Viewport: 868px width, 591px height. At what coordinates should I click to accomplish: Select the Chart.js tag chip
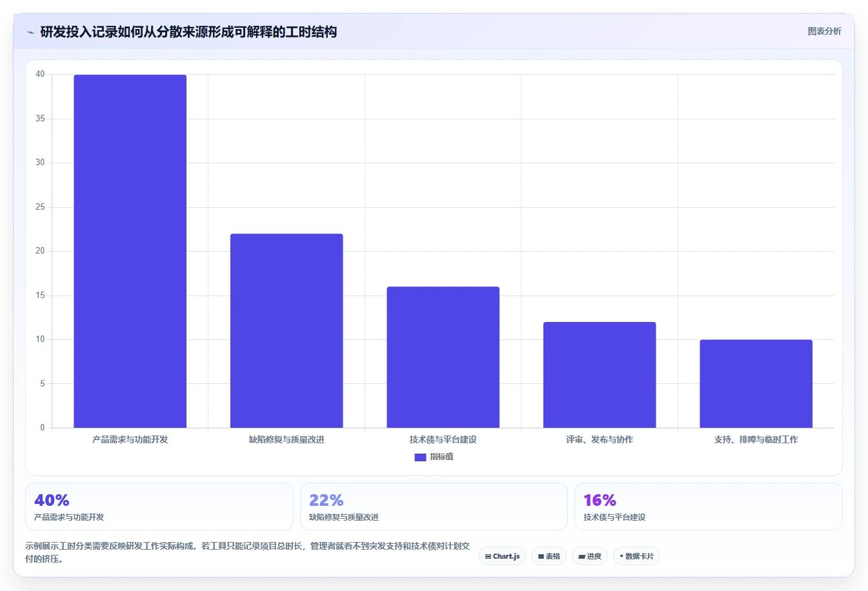[502, 556]
